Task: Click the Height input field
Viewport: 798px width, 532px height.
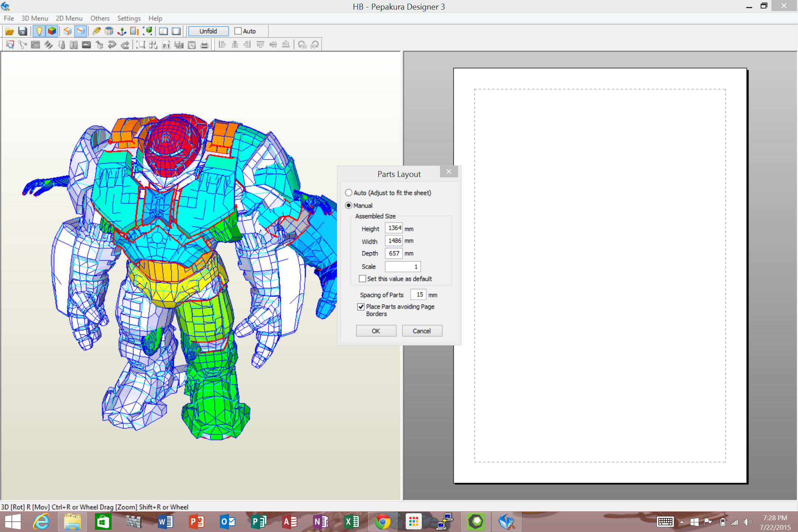Action: pyautogui.click(x=394, y=228)
